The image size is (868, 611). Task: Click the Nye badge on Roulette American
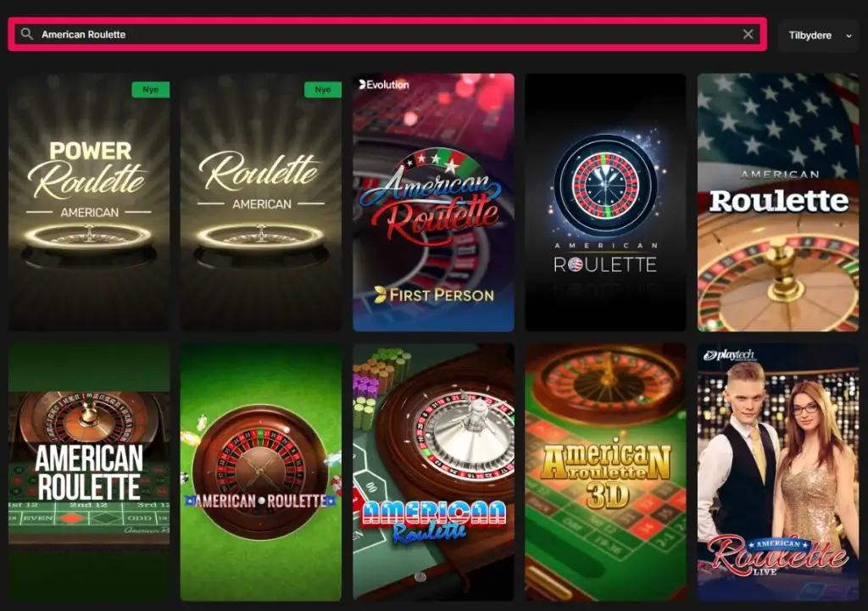point(323,90)
